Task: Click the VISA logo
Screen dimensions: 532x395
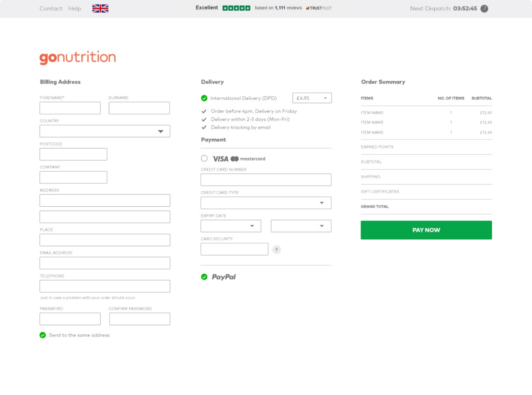Action: [220, 159]
